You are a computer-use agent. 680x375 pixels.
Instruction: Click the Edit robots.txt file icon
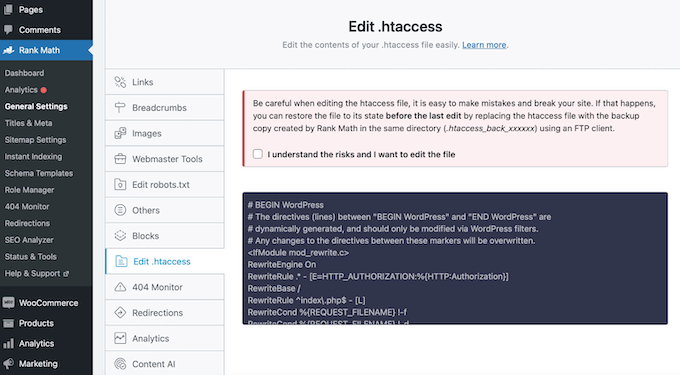tap(120, 184)
